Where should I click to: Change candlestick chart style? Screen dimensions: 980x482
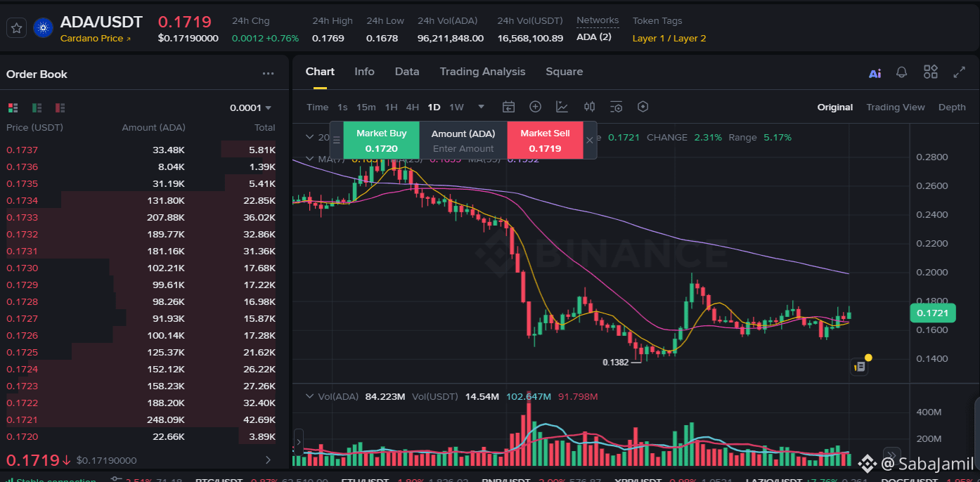coord(589,107)
